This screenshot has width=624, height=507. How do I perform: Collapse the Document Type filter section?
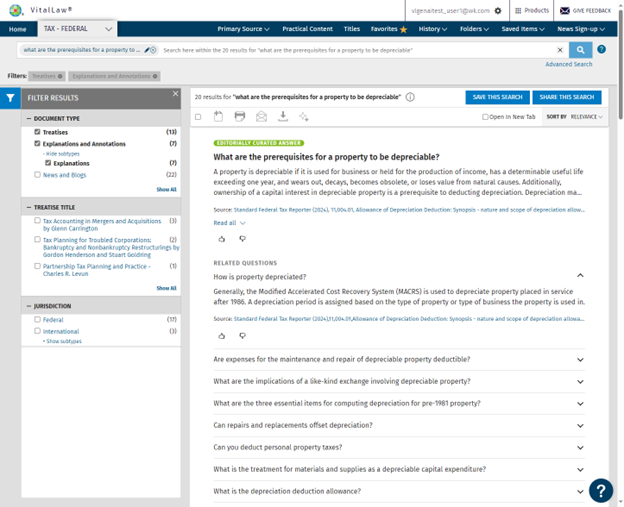[29, 119]
